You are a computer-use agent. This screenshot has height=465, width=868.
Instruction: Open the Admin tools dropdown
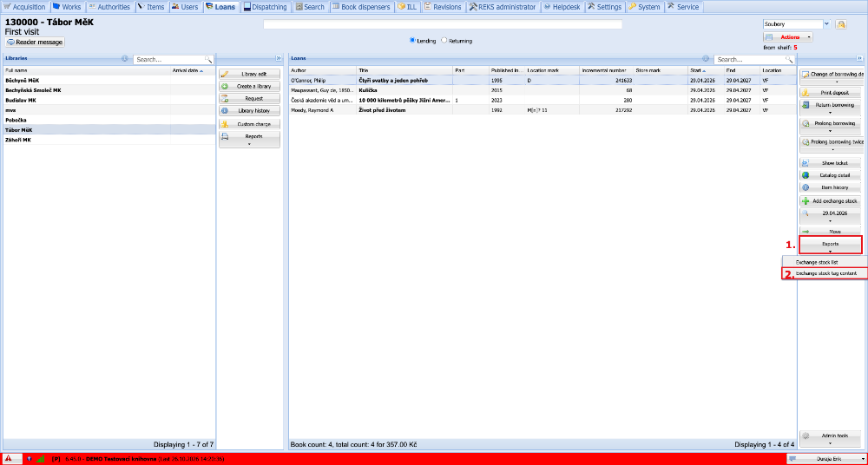[831, 439]
